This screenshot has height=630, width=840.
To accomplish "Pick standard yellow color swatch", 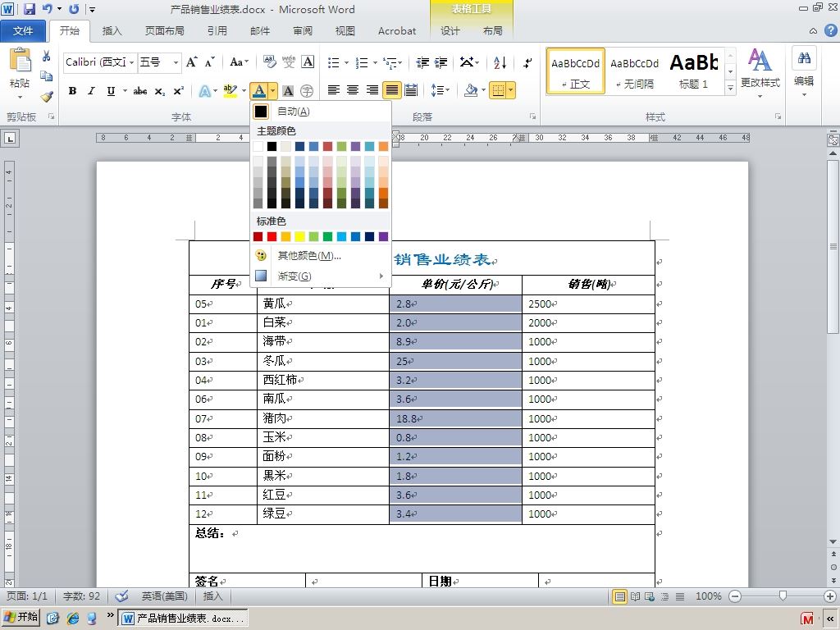I will click(x=300, y=237).
